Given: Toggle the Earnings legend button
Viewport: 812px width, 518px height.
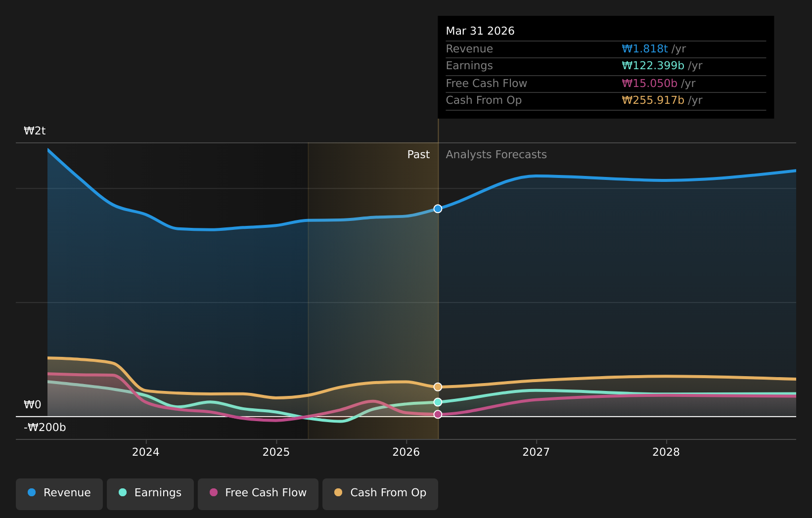Looking at the screenshot, I should [150, 494].
